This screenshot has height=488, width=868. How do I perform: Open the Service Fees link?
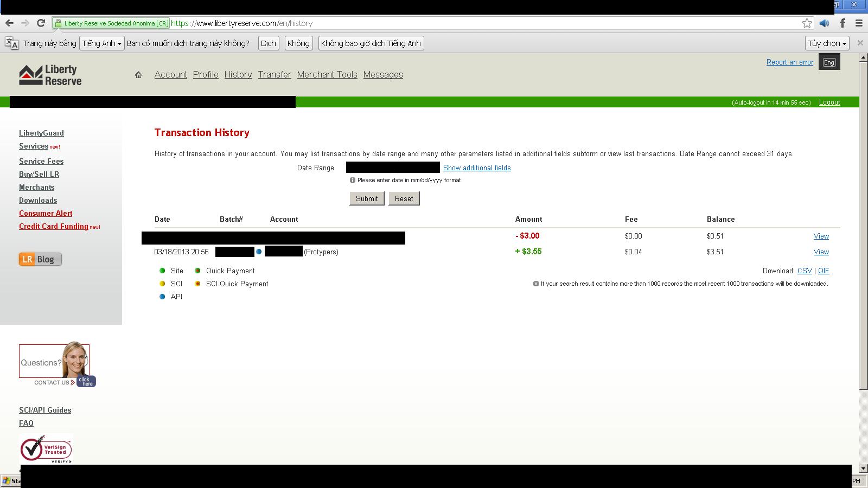coord(41,161)
